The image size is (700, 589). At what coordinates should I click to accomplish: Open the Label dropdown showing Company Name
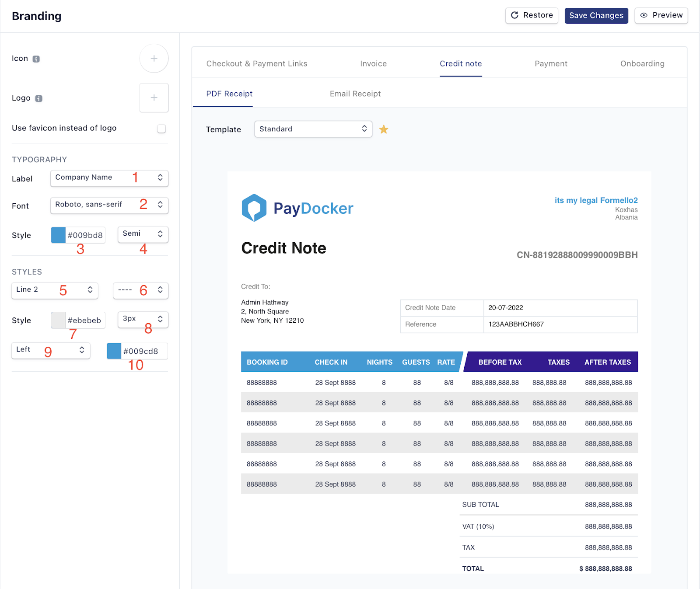[109, 178]
